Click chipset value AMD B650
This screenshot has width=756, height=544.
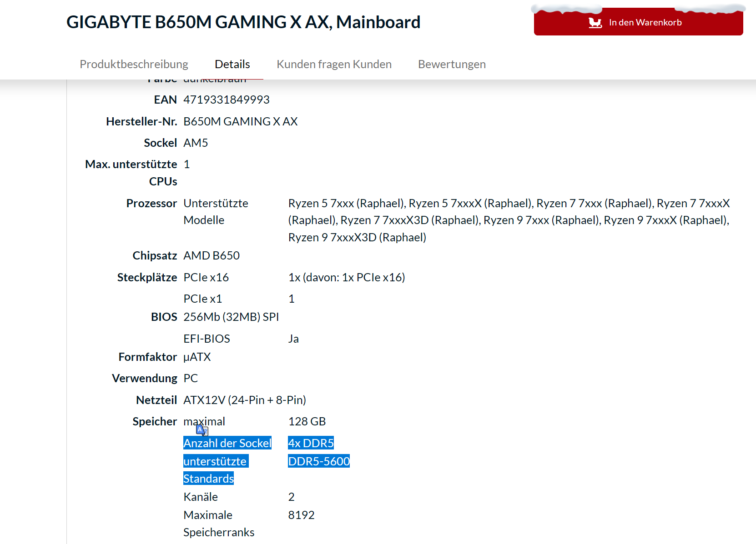tap(212, 255)
